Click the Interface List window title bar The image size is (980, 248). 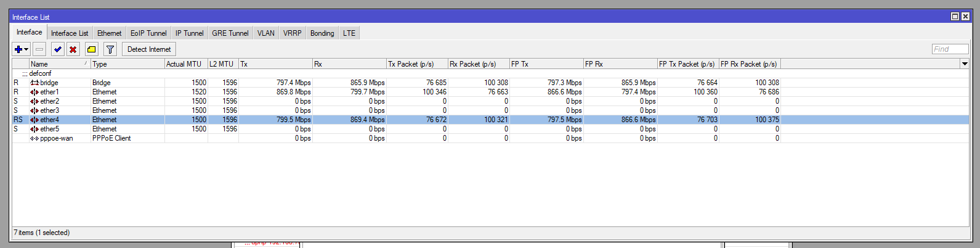[490, 17]
